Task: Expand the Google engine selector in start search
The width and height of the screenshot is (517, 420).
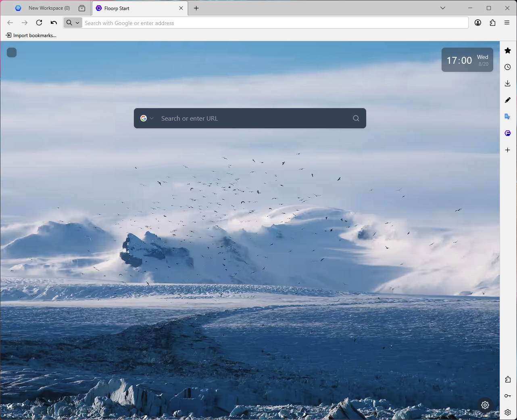Action: (x=147, y=118)
